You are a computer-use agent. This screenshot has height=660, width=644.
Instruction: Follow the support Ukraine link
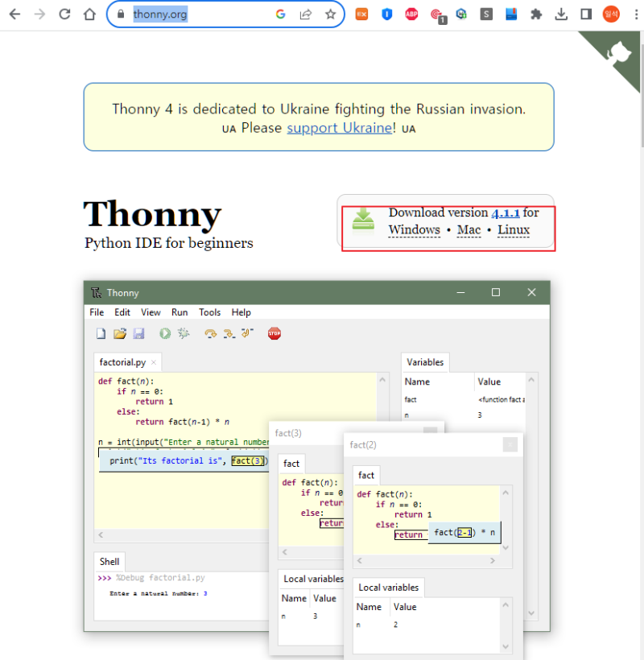(339, 127)
